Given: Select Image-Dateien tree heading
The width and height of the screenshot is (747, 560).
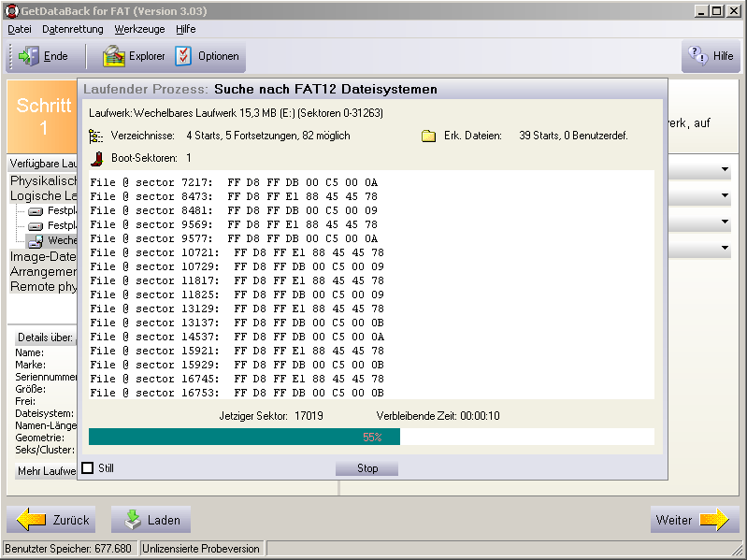Looking at the screenshot, I should coord(43,257).
